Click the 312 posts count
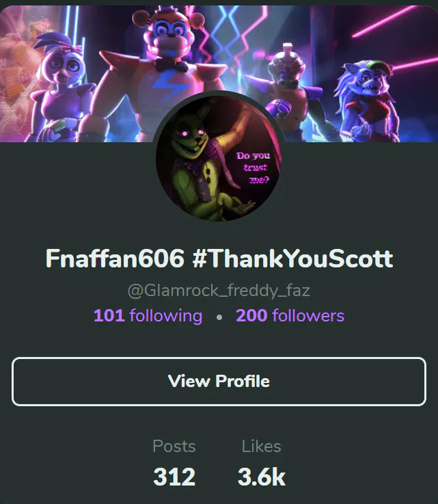Viewport: 438px width, 504px height. click(174, 477)
